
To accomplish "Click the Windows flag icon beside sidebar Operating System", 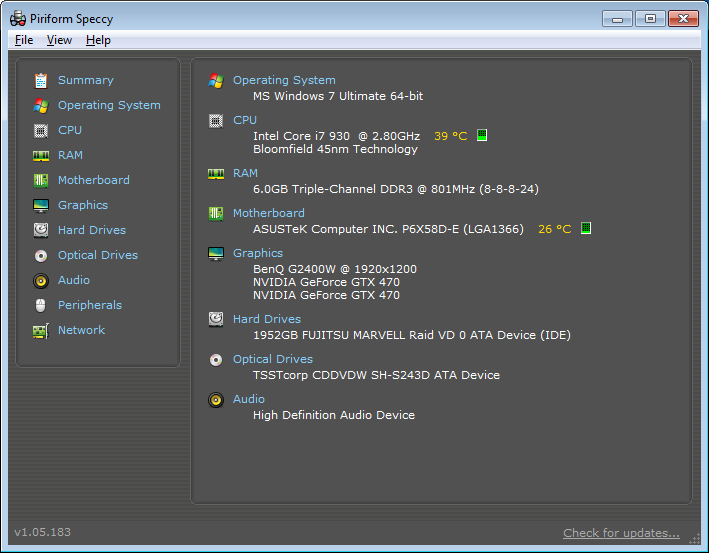I will (x=41, y=106).
